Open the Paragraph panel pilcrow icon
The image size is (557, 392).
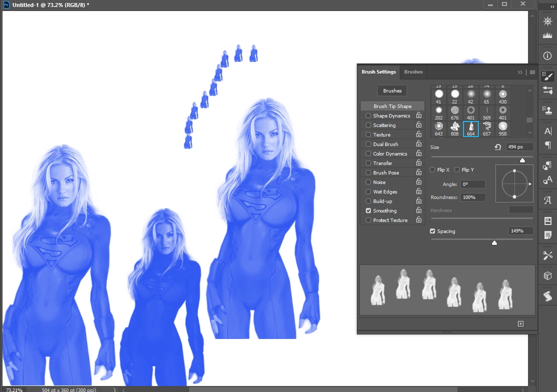[547, 145]
